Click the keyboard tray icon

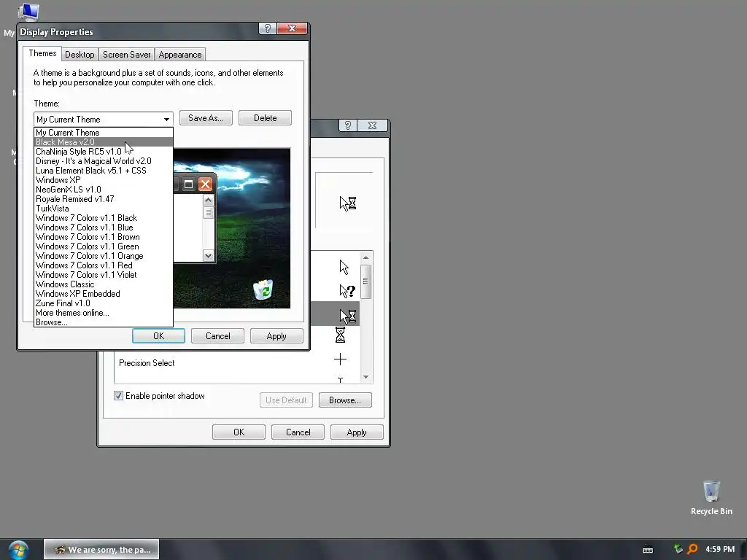[648, 550]
